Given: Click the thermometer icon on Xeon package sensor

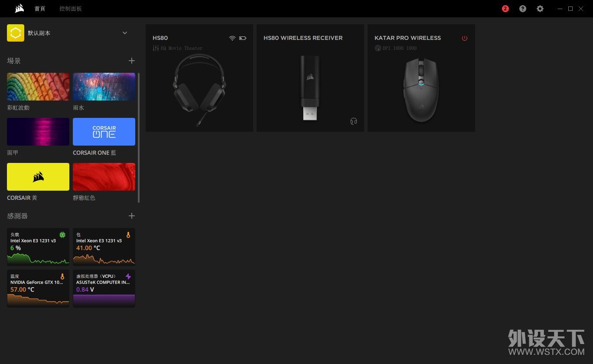Looking at the screenshot, I should point(128,235).
